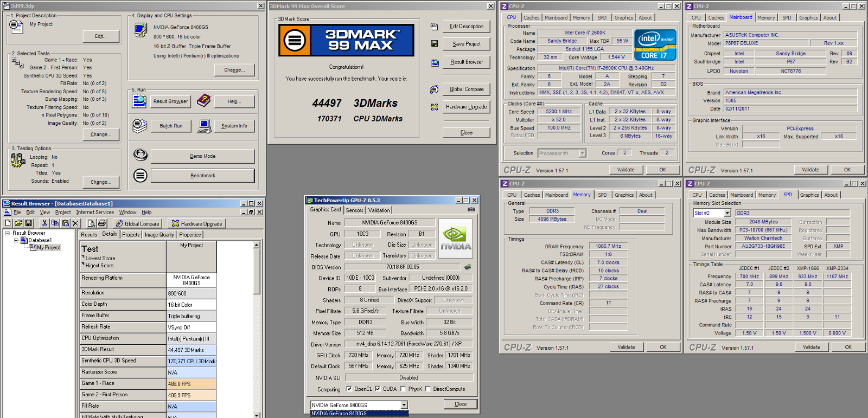Image resolution: width=868 pixels, height=418 pixels.
Task: Click Hardware Upgrade in the Result Browser toolbar
Action: pos(197,223)
